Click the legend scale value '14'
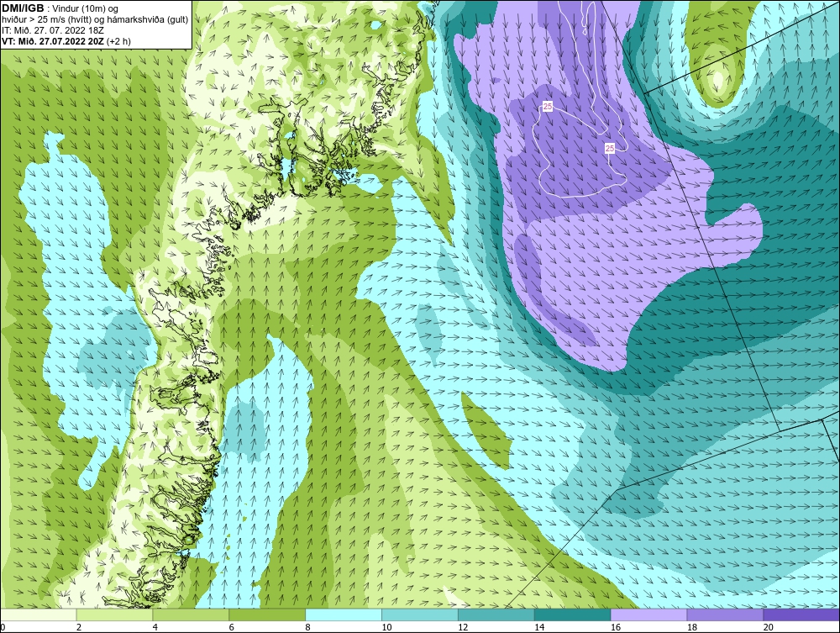The height and width of the screenshot is (633, 840). pyautogui.click(x=539, y=627)
